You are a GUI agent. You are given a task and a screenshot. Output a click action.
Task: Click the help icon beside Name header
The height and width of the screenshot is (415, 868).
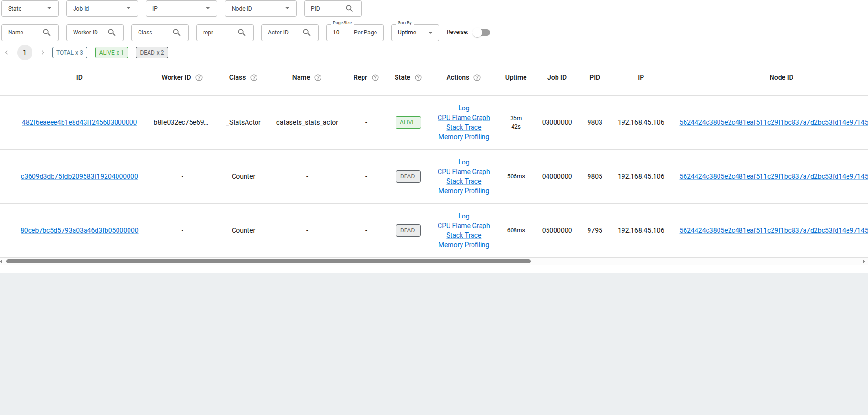click(318, 78)
